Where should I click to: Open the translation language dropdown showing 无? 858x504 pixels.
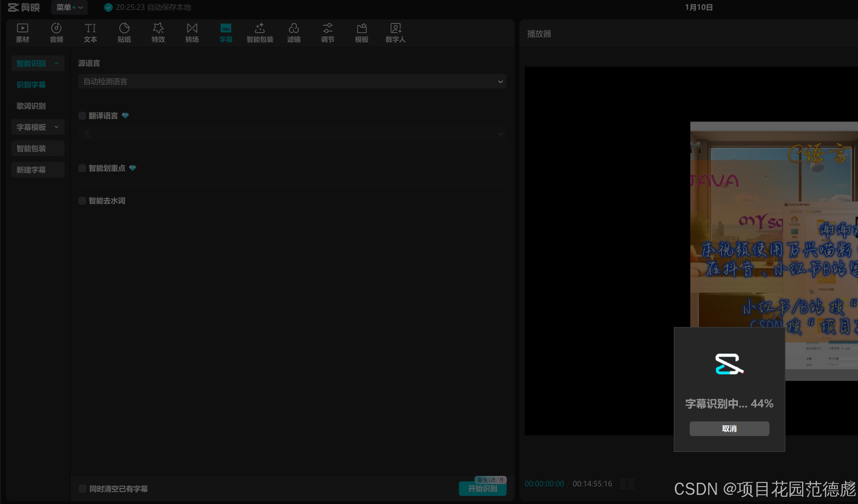[292, 134]
